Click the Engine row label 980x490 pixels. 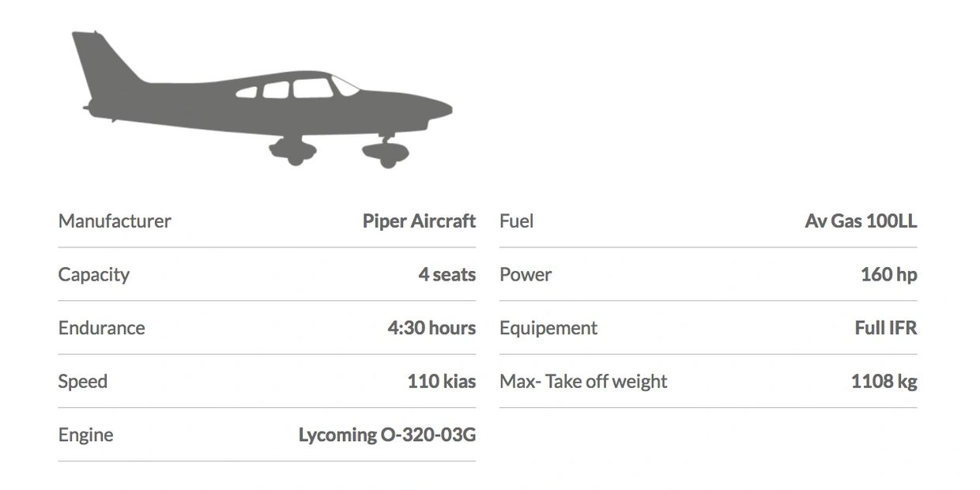tap(86, 435)
